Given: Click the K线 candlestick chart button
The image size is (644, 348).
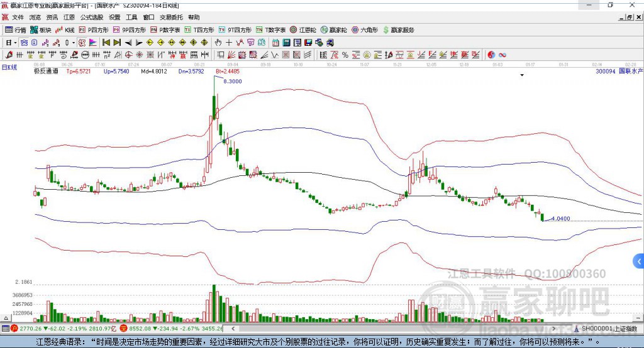Looking at the screenshot, I should pos(65,30).
